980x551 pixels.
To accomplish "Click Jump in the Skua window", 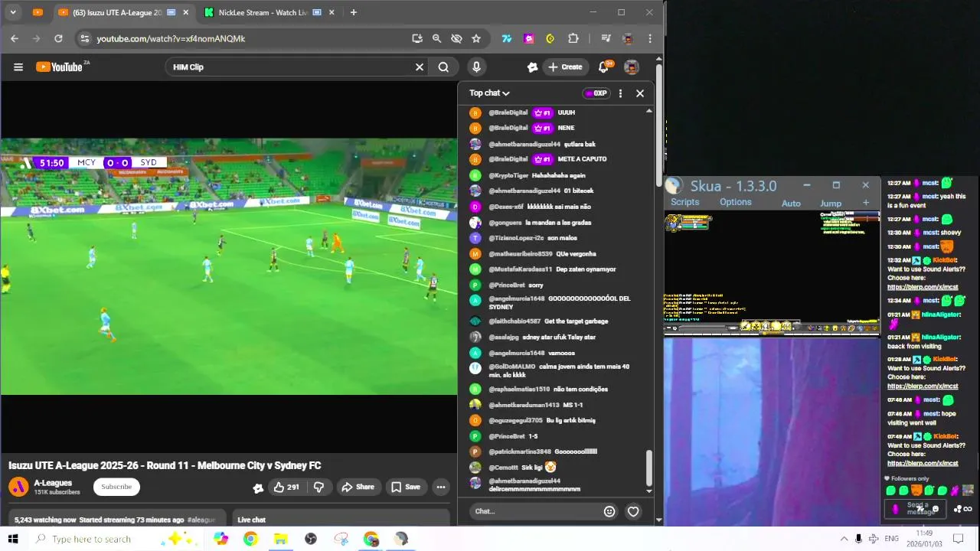I will pos(831,204).
